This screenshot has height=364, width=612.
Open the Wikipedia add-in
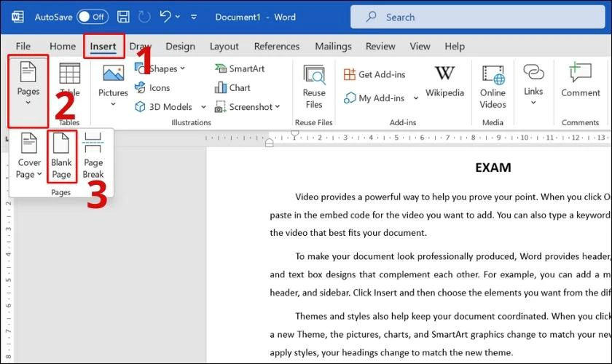point(444,81)
